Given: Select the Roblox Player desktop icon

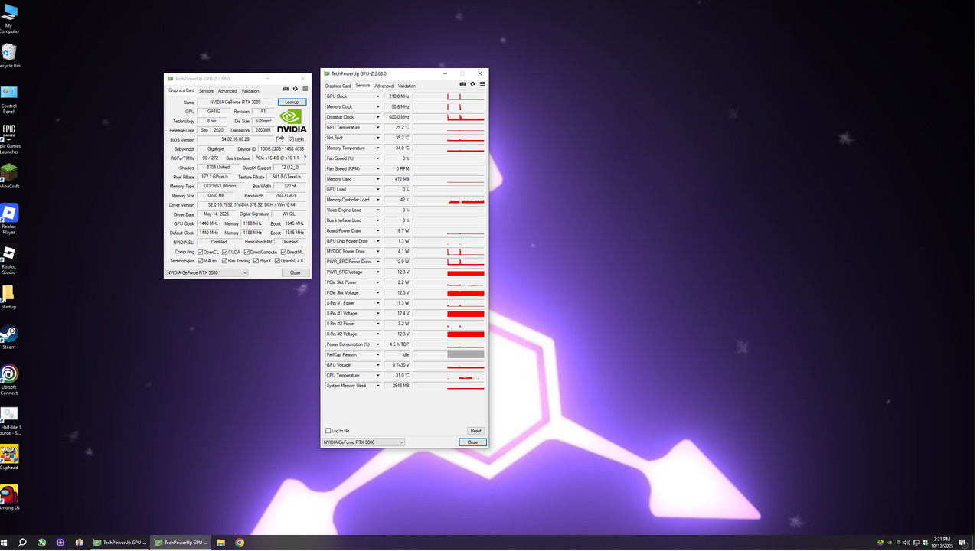Looking at the screenshot, I should coord(9,220).
